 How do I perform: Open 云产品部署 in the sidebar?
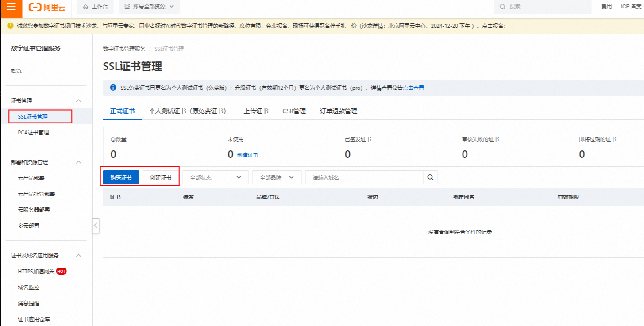pyautogui.click(x=31, y=178)
